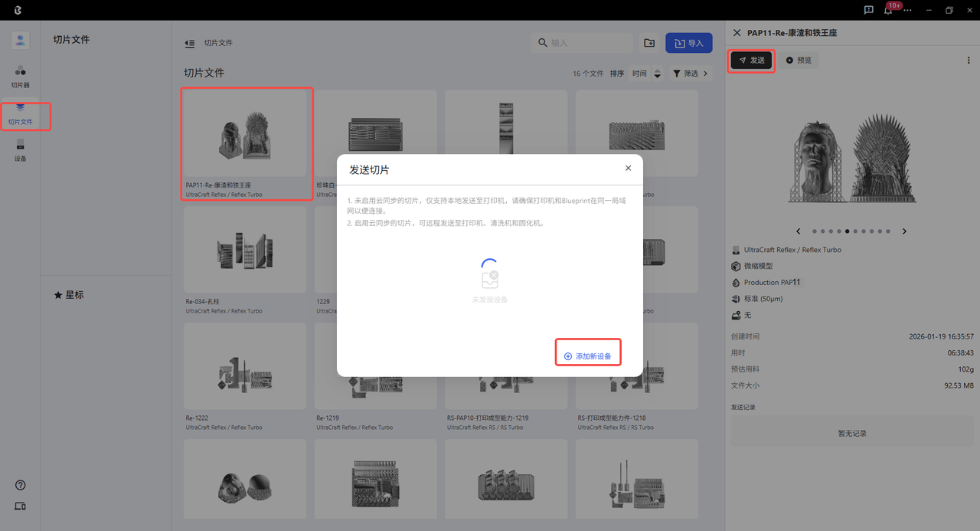Click the user avatar icon
Image resolution: width=980 pixels, height=531 pixels.
coord(21,41)
